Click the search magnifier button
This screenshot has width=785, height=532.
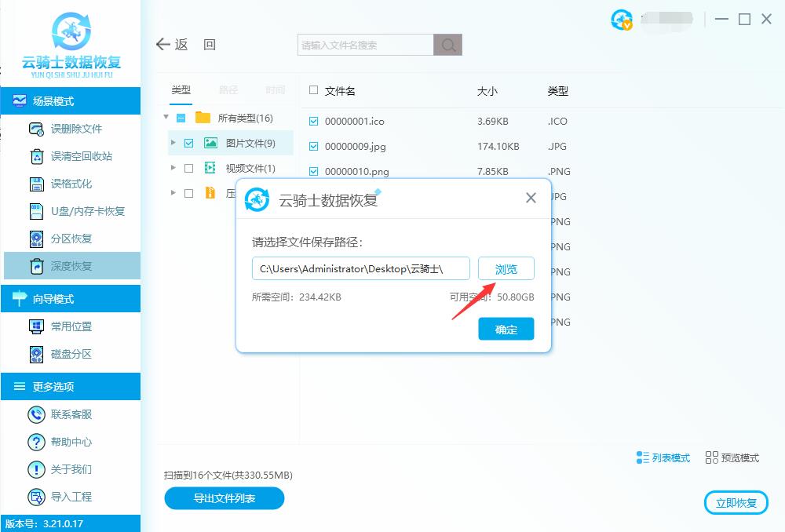[447, 45]
